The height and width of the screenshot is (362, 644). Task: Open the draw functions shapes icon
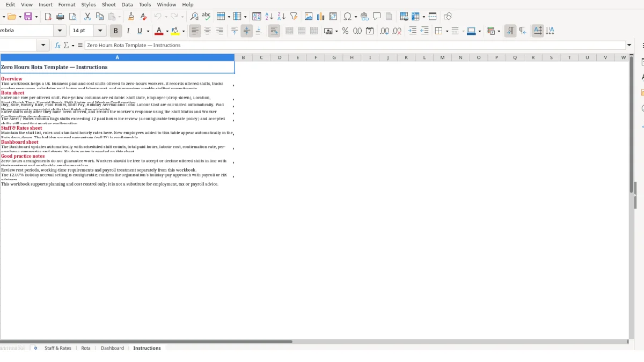click(x=448, y=17)
